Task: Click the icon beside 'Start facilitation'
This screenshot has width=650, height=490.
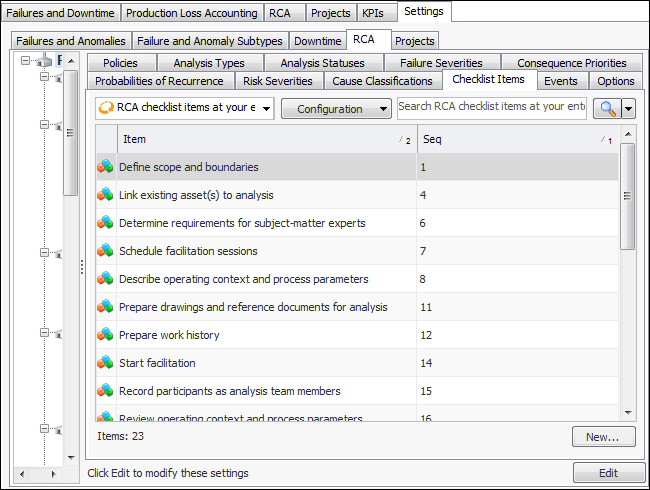Action: coord(105,363)
